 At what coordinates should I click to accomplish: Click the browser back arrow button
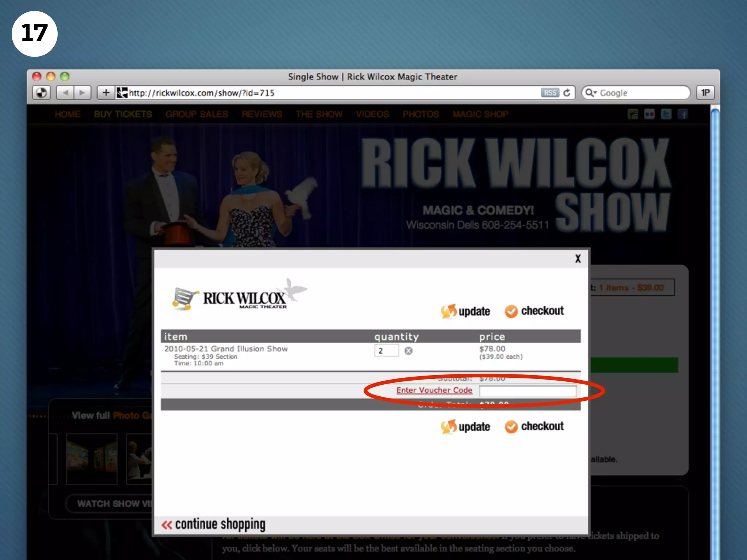(66, 93)
